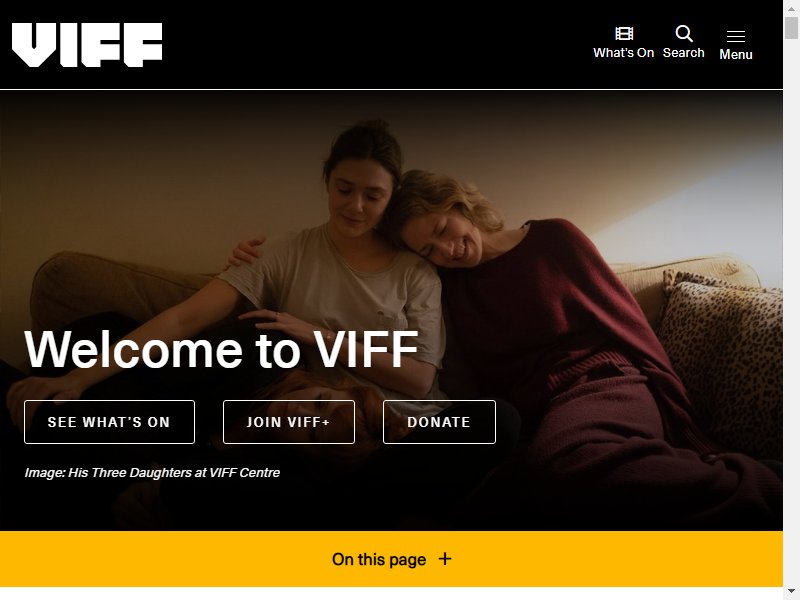Viewport: 800px width, 600px height.
Task: Expand the On this page section
Action: (391, 559)
